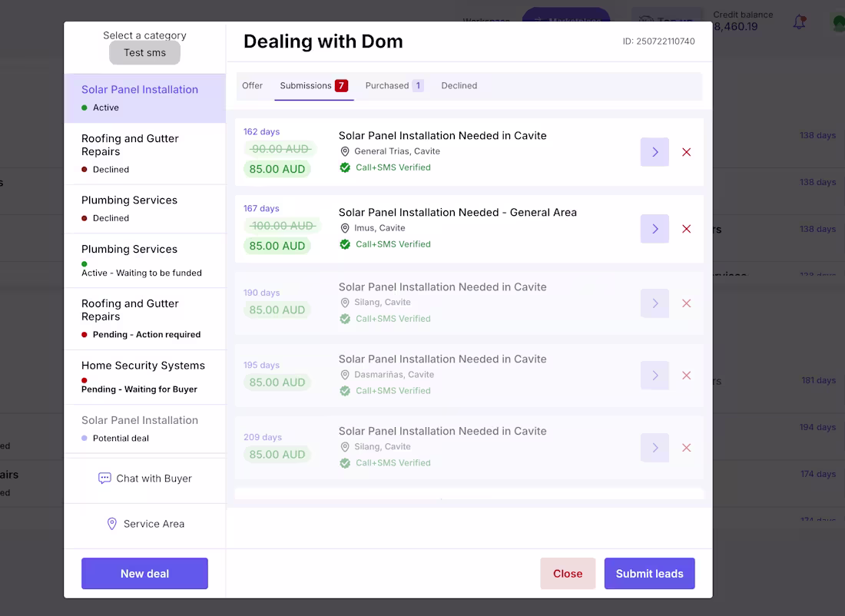View the Declined tab
This screenshot has height=616, width=845.
(459, 86)
